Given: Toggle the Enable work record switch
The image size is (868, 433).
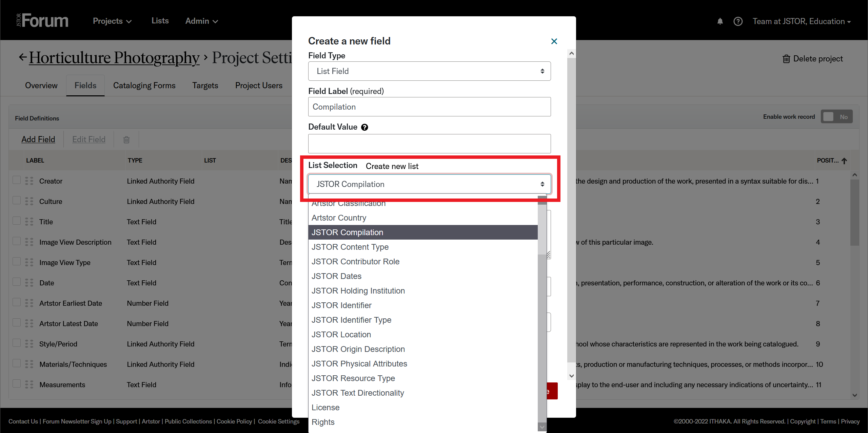Looking at the screenshot, I should point(836,117).
